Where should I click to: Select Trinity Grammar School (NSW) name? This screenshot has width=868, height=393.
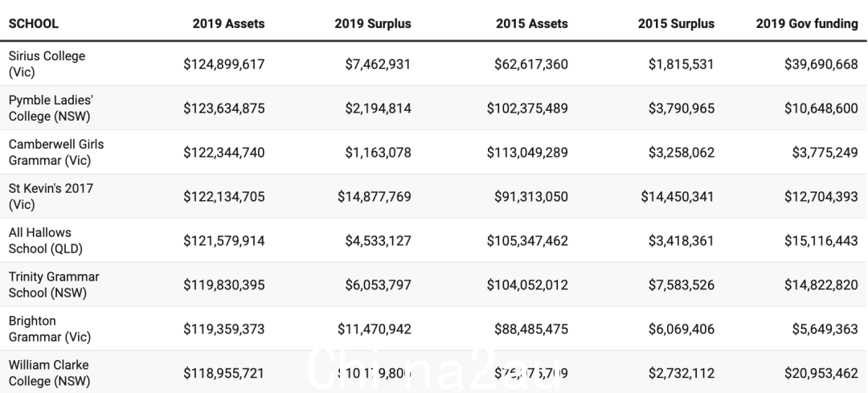tap(54, 285)
